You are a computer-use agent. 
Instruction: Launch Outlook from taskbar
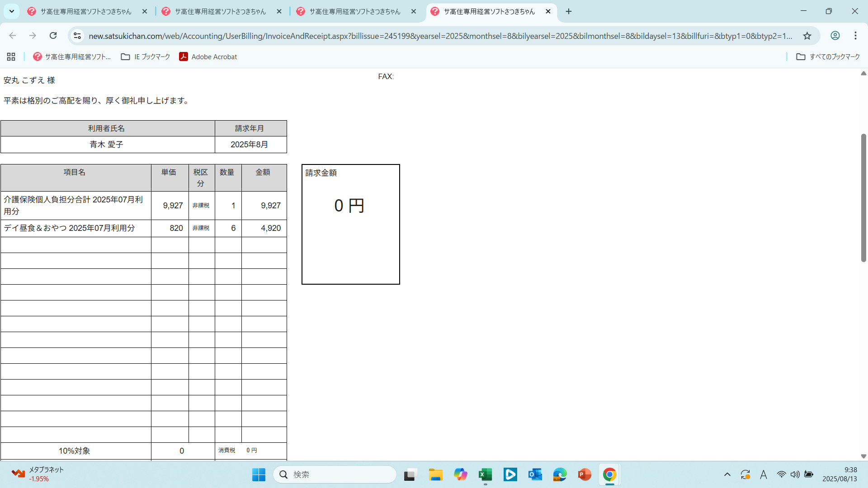click(x=535, y=474)
